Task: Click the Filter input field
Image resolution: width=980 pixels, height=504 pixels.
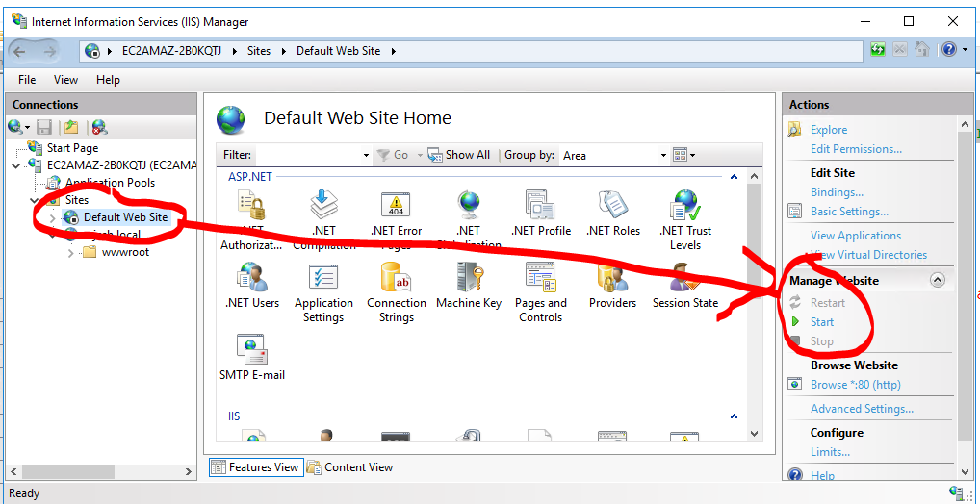Action: pos(308,155)
